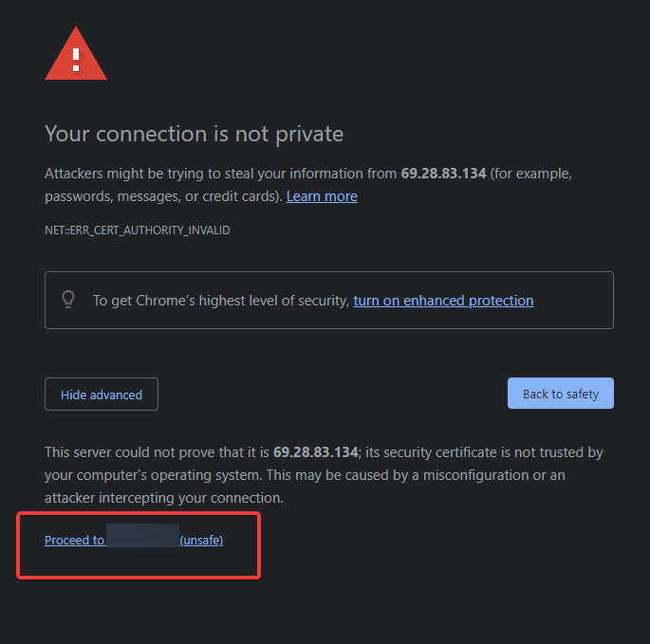650x644 pixels.
Task: Click the Your connection is not private heading
Action: (x=194, y=134)
